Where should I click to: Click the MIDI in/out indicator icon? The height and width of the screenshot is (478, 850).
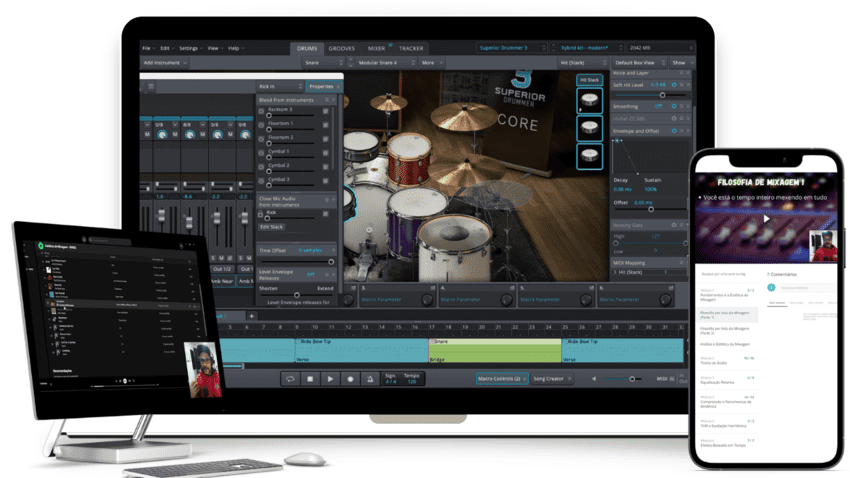(x=672, y=379)
